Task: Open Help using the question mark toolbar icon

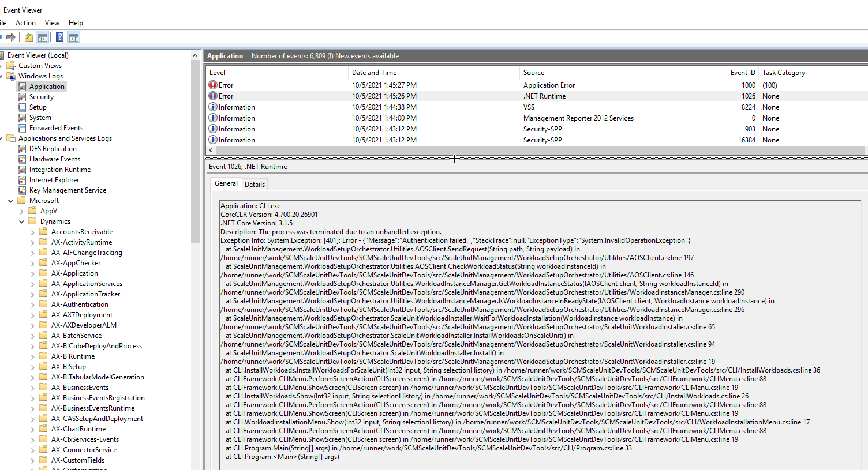Action: click(x=59, y=36)
